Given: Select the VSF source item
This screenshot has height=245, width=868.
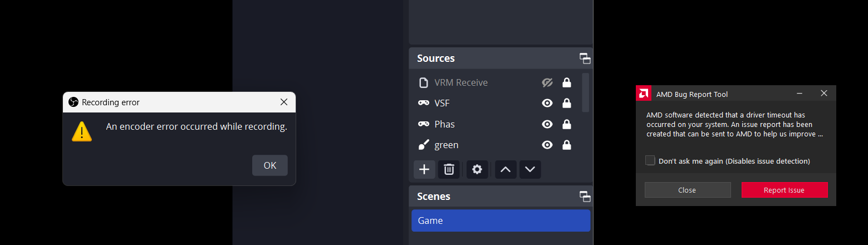Looking at the screenshot, I should pyautogui.click(x=473, y=103).
